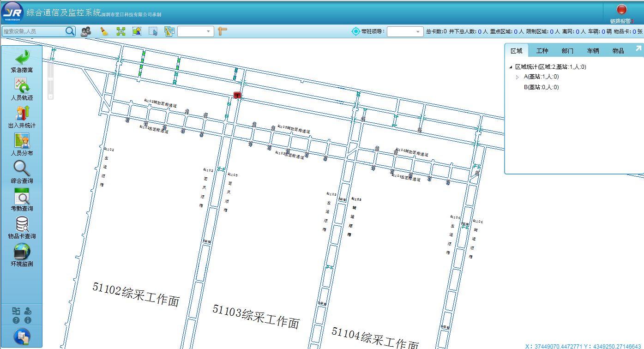Collapse the 区域统计 root tree node

[x=511, y=67]
